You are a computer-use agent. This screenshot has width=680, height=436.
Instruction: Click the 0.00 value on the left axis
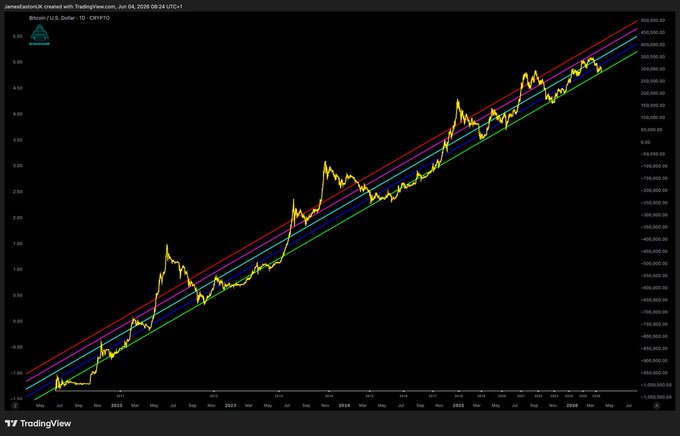point(17,321)
